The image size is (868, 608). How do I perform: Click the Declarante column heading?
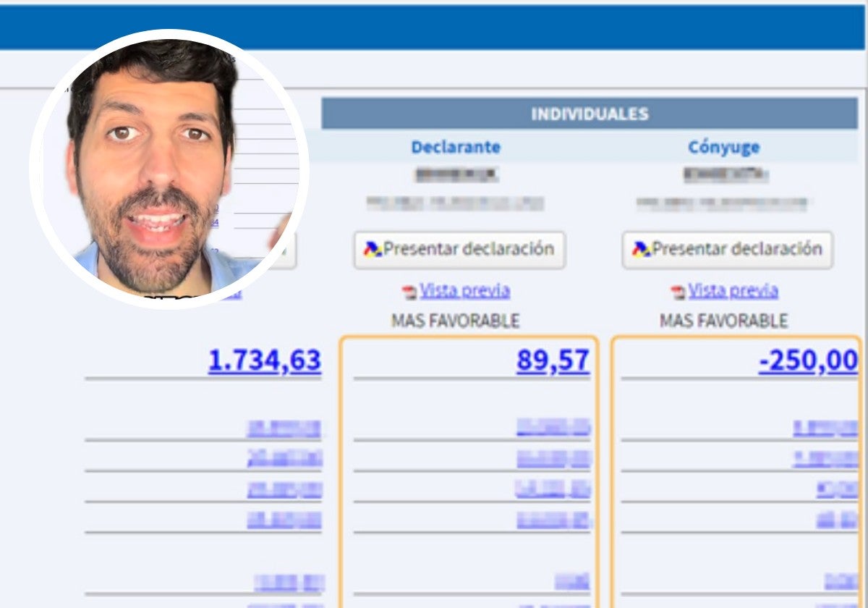tap(455, 147)
